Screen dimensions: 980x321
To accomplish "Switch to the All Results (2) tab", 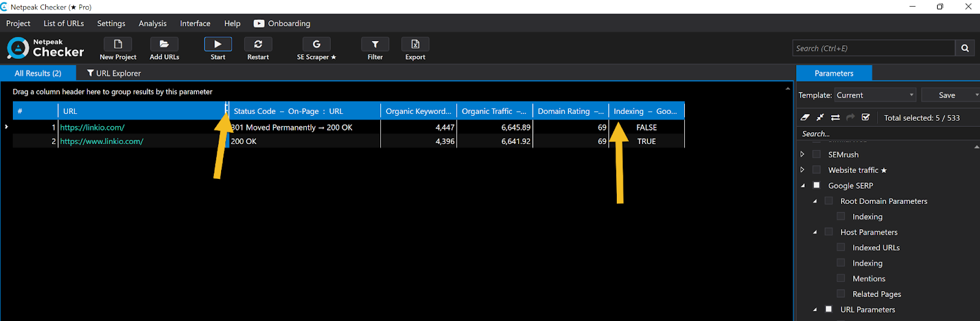I will 38,73.
